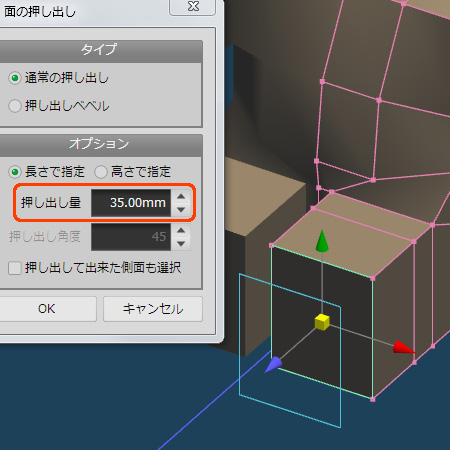Viewport: 450px width, 450px height.
Task: Click the キャンセル button
Action: (153, 309)
